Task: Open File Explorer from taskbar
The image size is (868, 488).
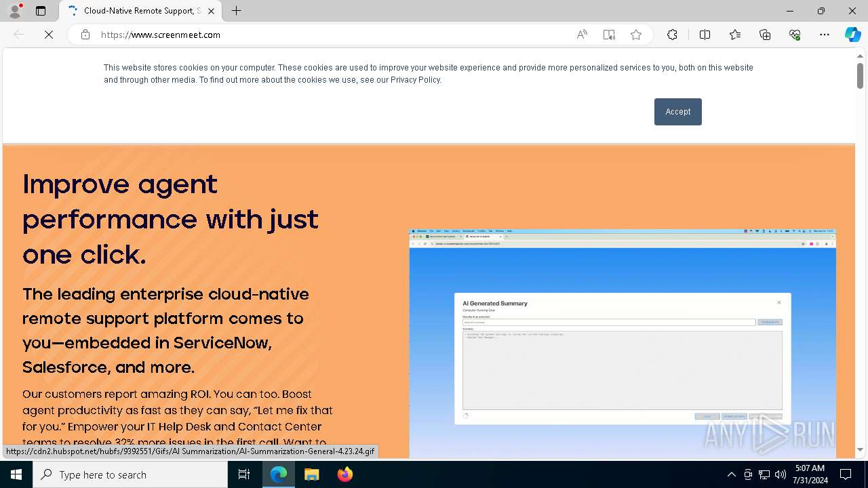Action: coord(312,474)
